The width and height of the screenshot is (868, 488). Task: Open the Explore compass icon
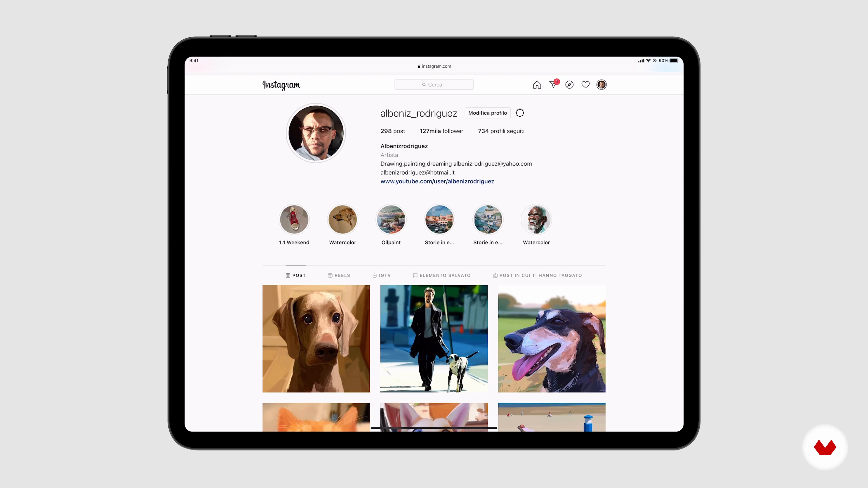[569, 84]
